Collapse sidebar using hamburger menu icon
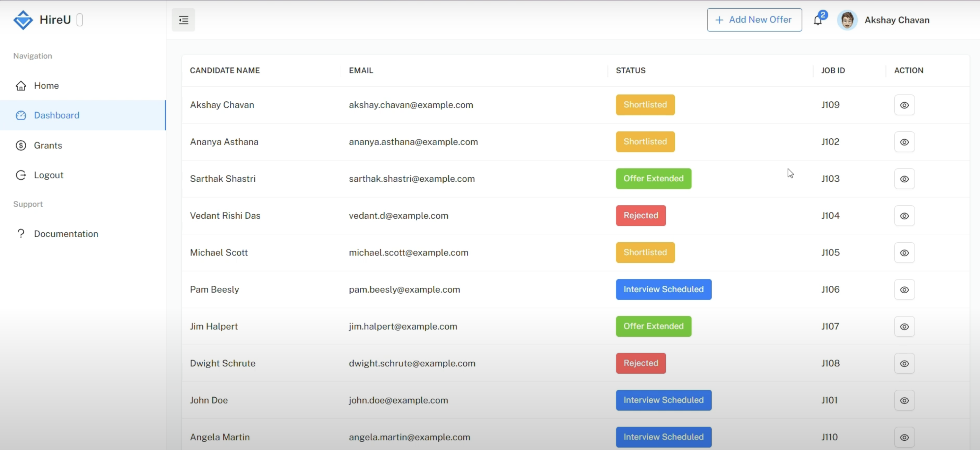Screen dimensions: 980x450 click(183, 20)
